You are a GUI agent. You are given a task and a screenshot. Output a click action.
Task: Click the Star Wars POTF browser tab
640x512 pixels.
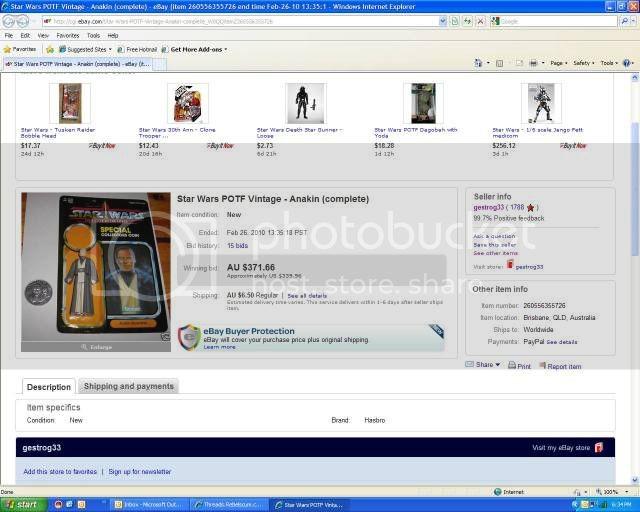coord(80,64)
